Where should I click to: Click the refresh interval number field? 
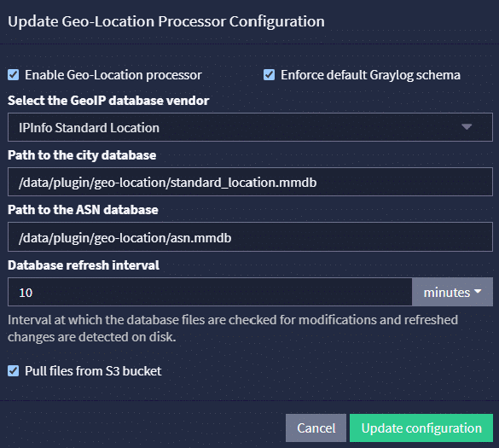pyautogui.click(x=210, y=292)
